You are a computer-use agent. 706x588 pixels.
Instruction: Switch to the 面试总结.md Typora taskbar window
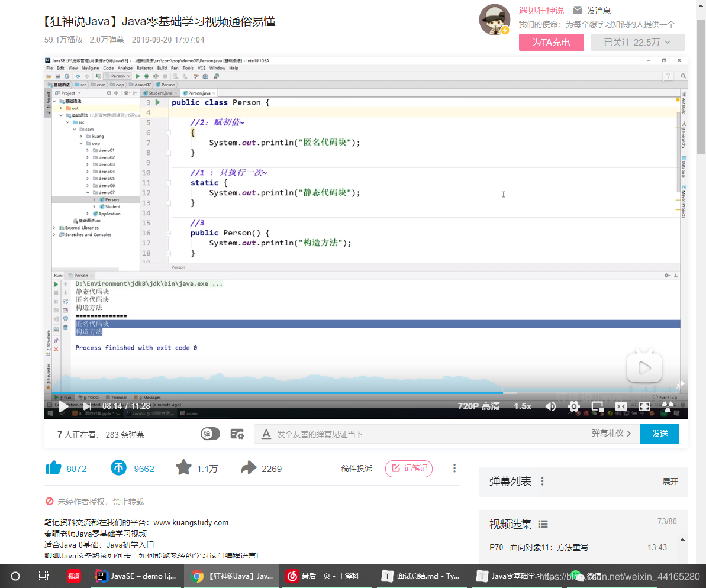pyautogui.click(x=421, y=576)
